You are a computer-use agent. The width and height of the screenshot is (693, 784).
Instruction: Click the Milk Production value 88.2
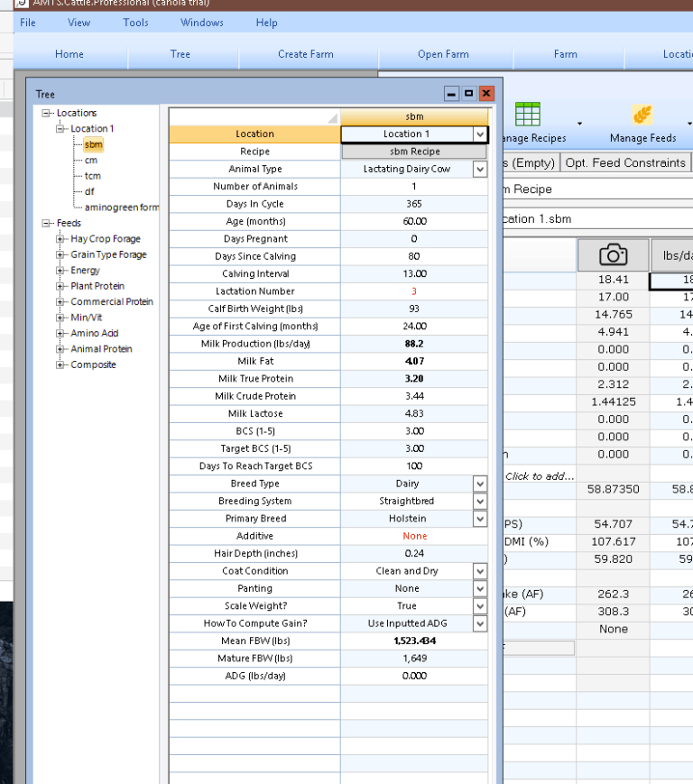414,344
